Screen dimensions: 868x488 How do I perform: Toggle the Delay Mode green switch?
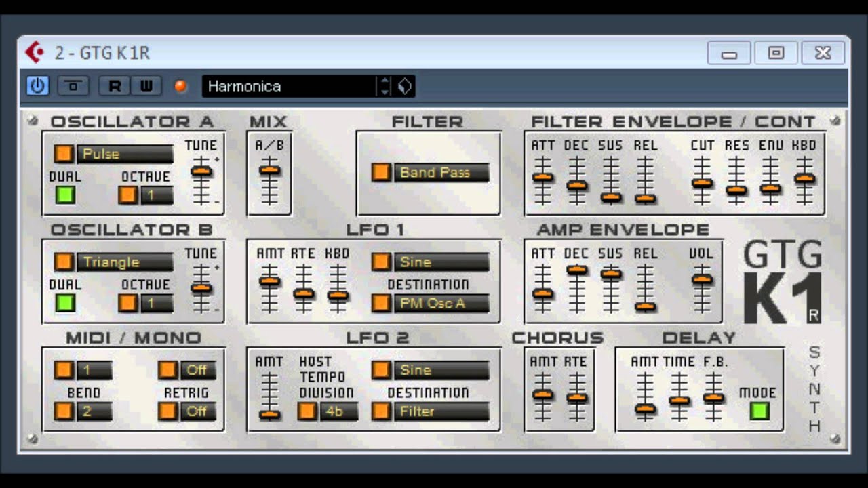759,411
